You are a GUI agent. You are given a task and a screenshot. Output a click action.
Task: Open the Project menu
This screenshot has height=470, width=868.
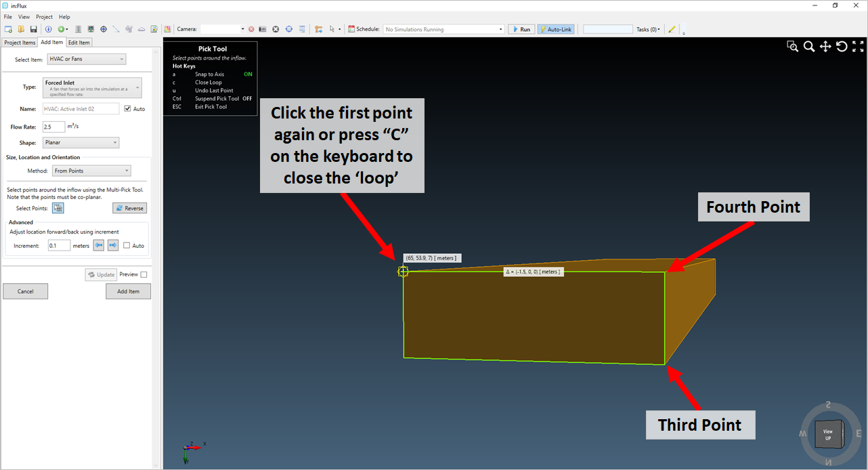[x=44, y=17]
